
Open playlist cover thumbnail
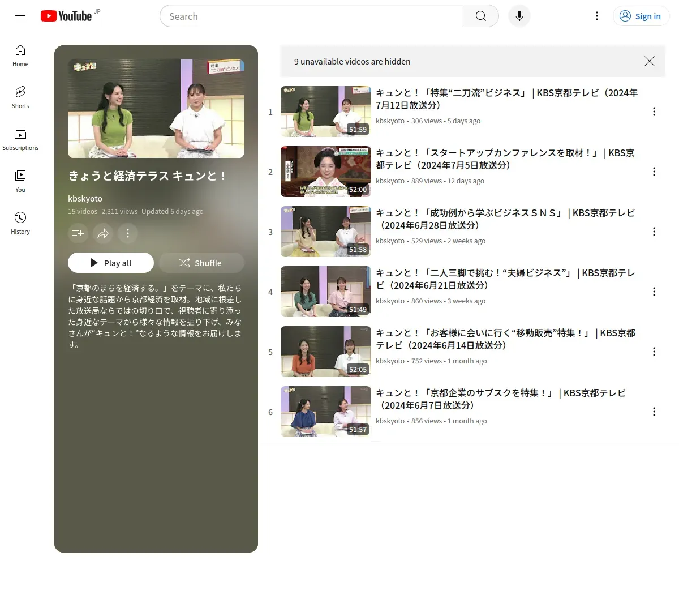(156, 109)
